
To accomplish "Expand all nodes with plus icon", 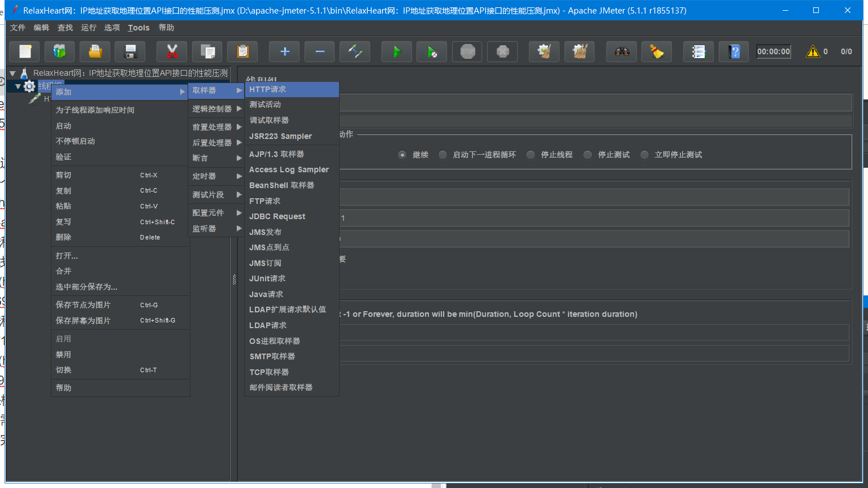I will (x=285, y=51).
